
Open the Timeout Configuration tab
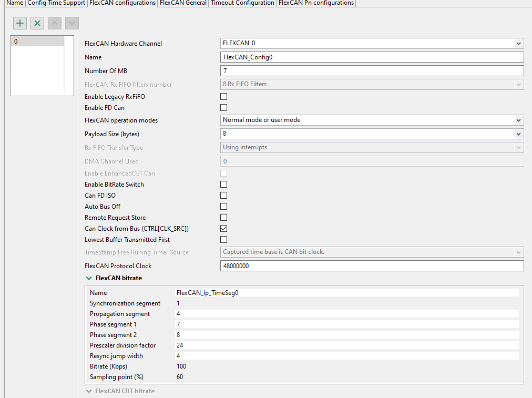242,3
